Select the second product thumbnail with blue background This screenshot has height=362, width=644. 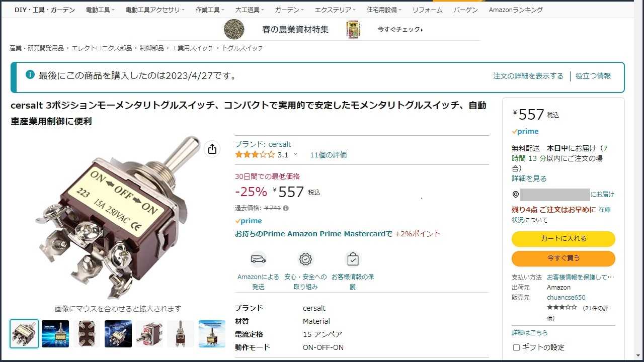point(55,334)
